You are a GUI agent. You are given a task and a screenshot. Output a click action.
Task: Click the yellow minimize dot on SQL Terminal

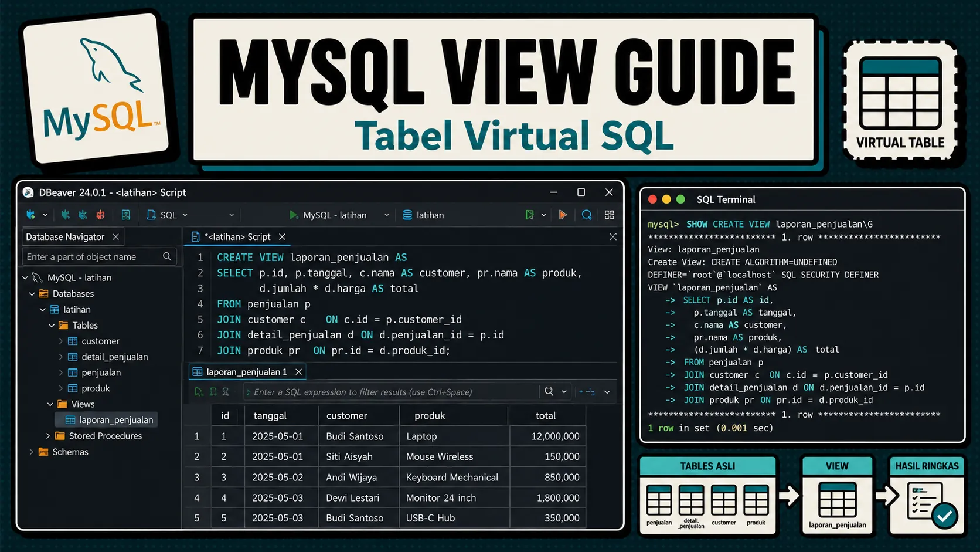pyautogui.click(x=666, y=199)
